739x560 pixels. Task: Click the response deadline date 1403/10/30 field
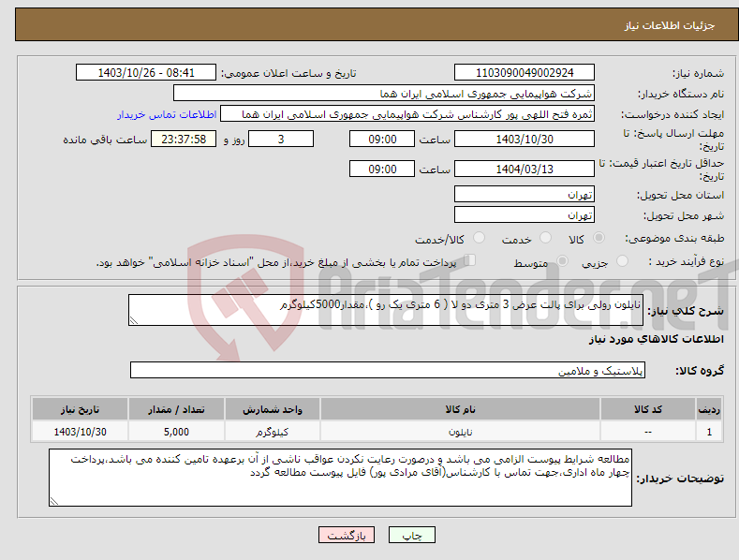[x=525, y=139]
